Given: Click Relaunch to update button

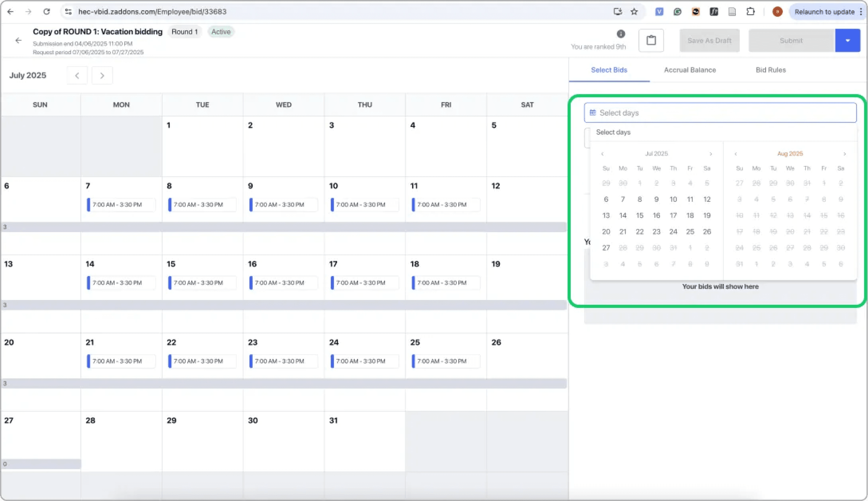Looking at the screenshot, I should tap(824, 12).
